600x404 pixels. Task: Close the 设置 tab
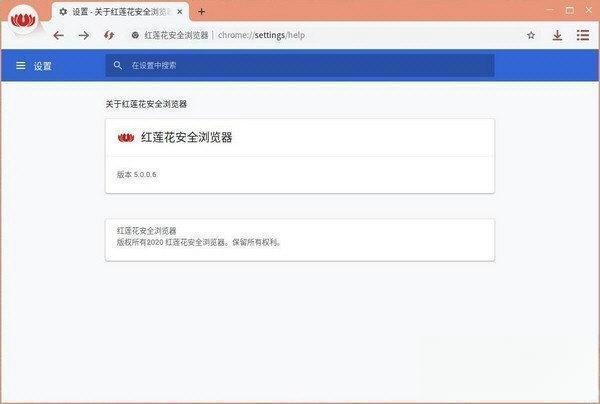(179, 12)
